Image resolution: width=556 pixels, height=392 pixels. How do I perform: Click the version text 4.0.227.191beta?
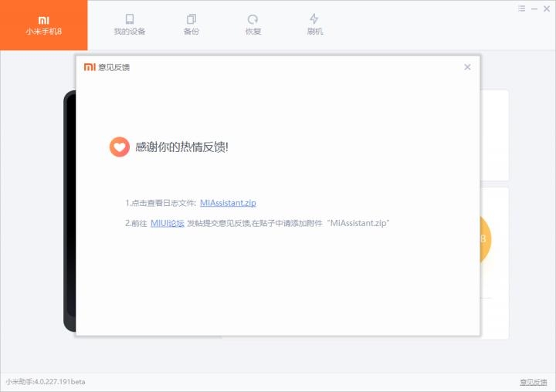(59, 382)
